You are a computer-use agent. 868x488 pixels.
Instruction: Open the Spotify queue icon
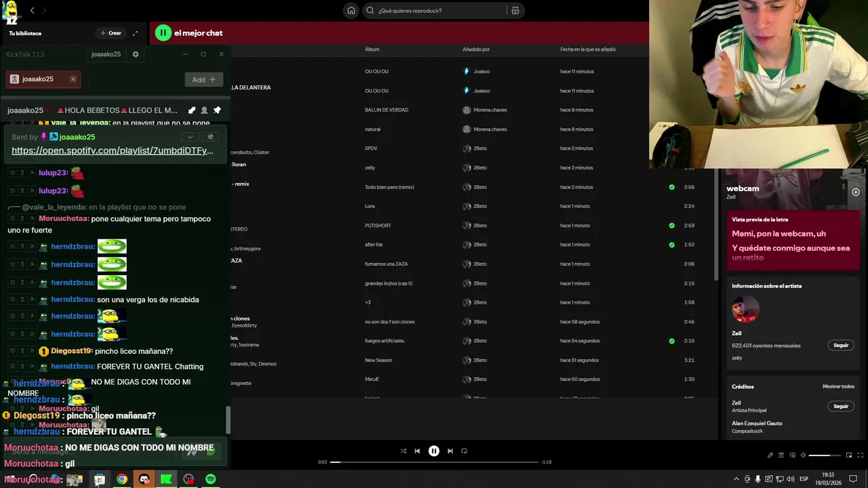point(781,455)
